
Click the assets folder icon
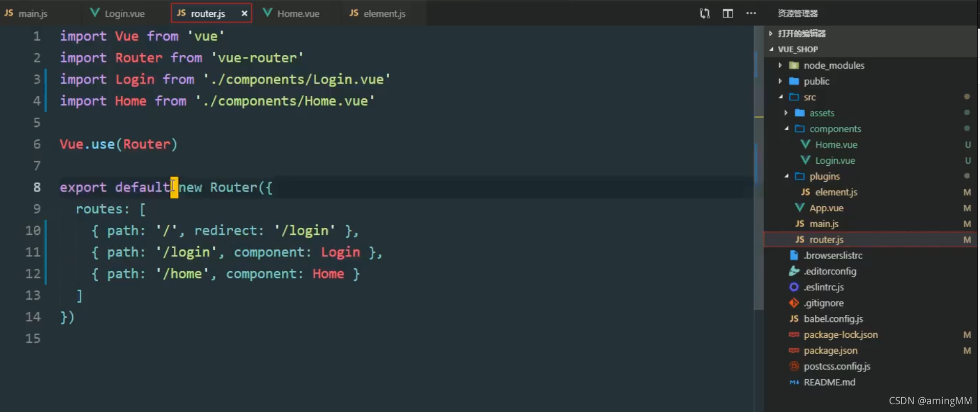click(800, 113)
